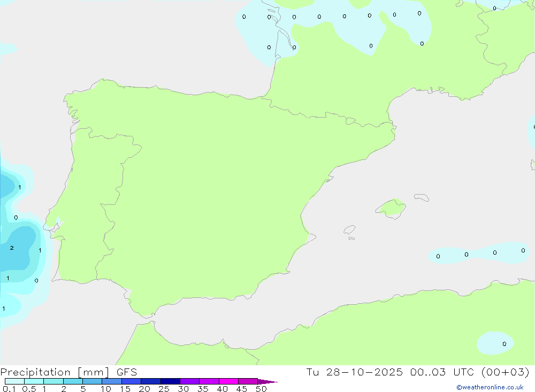535x392 pixels.
Task: Click the "45" legend scale label
Action: click(x=242, y=389)
